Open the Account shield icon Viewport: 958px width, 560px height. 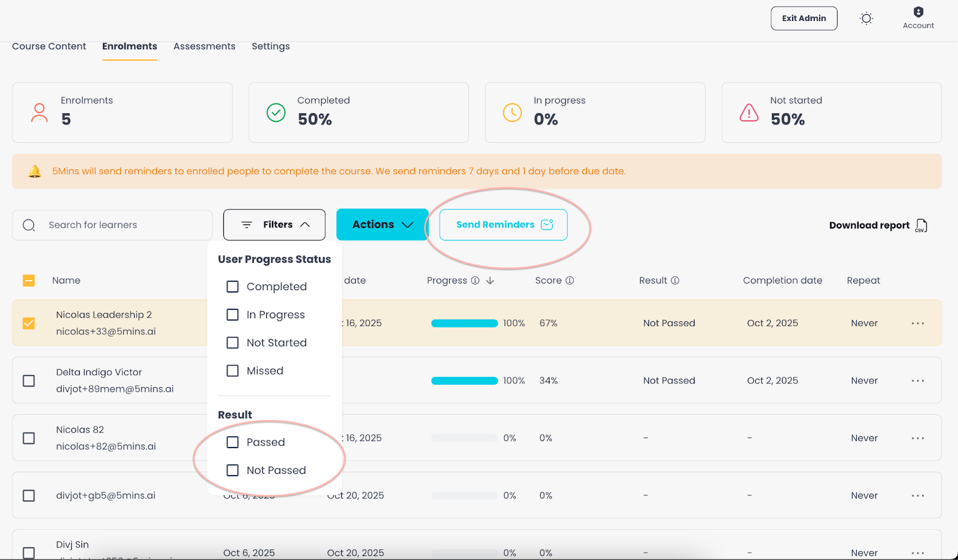(x=918, y=12)
